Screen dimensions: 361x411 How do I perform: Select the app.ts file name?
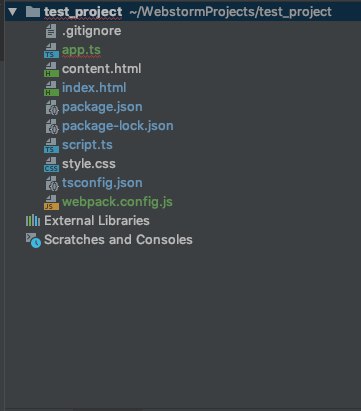[81, 50]
